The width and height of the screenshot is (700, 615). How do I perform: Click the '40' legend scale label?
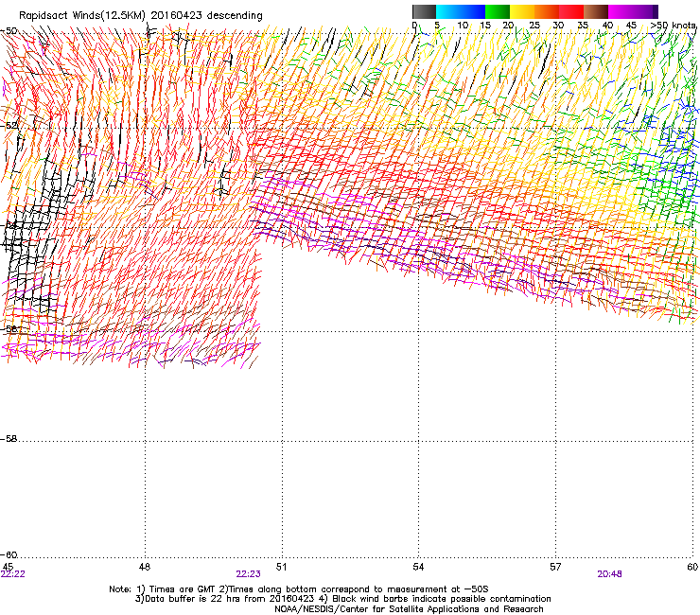point(607,26)
